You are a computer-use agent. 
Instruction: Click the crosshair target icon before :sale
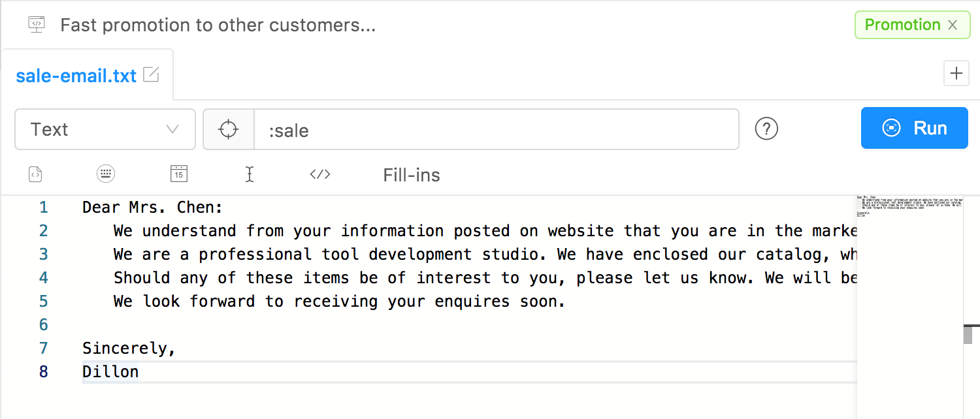228,129
